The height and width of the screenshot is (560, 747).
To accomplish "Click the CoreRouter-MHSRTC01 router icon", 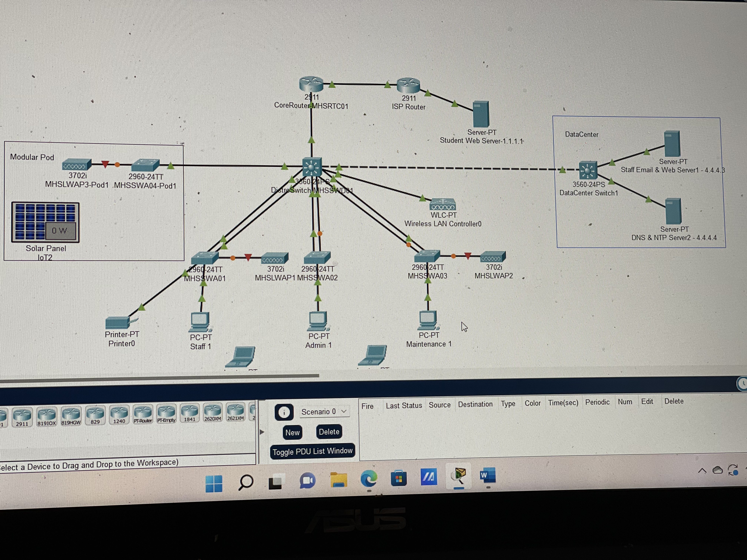I will (x=311, y=84).
